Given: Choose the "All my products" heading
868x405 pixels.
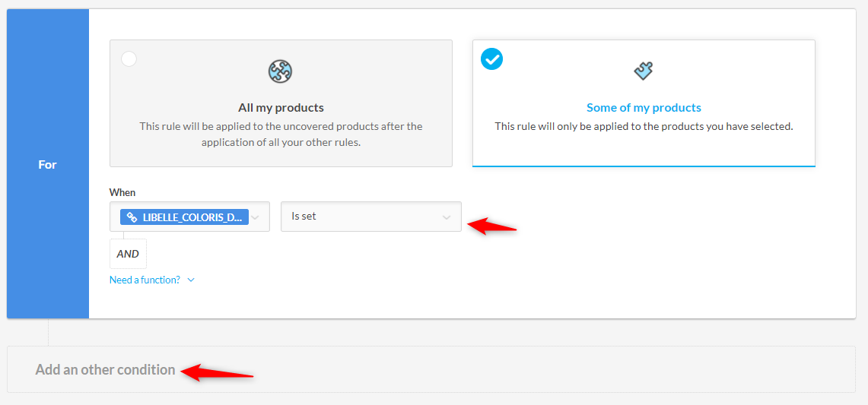Looking at the screenshot, I should click(x=281, y=107).
